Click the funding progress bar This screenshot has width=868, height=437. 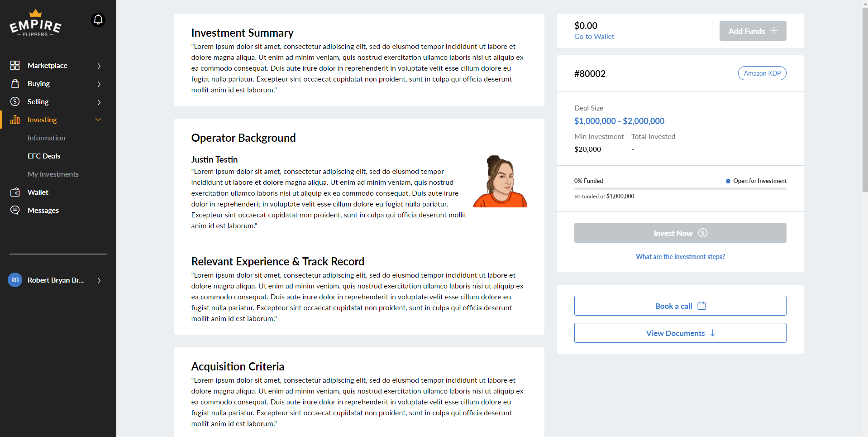tap(680, 188)
